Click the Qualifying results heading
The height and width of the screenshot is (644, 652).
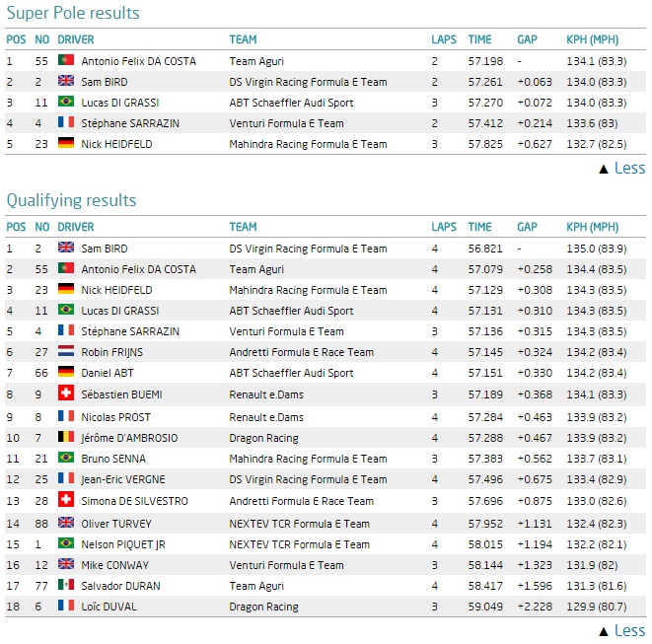point(72,201)
